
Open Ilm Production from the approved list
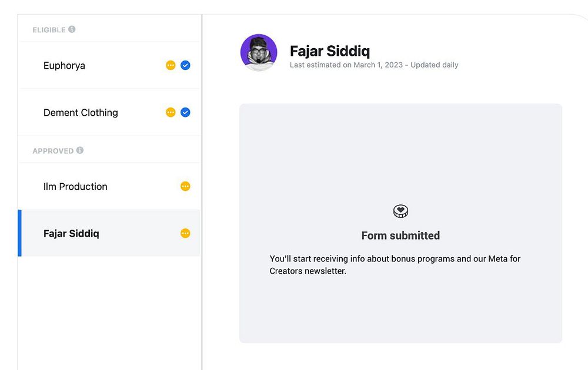click(x=75, y=187)
